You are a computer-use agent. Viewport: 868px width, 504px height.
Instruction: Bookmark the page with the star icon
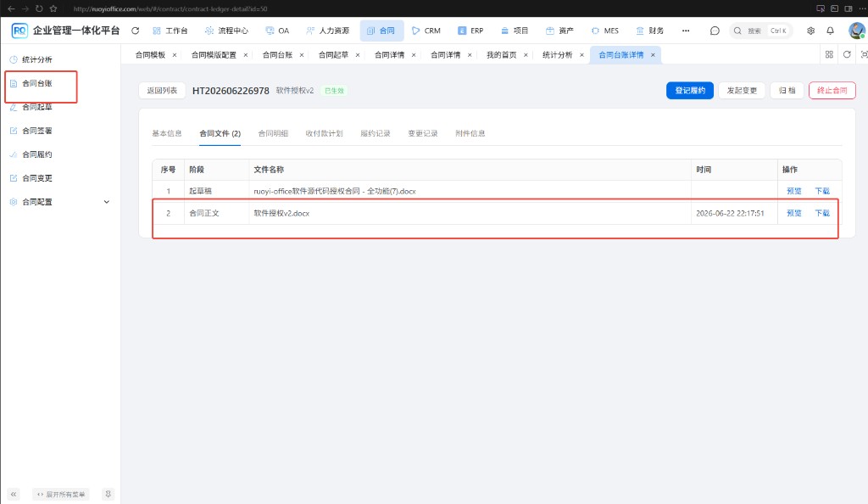53,8
